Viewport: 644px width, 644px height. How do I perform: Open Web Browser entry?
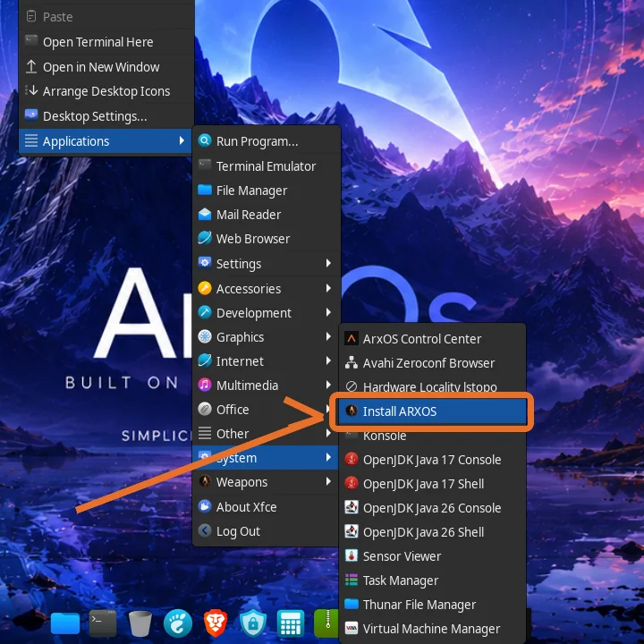[267, 239]
